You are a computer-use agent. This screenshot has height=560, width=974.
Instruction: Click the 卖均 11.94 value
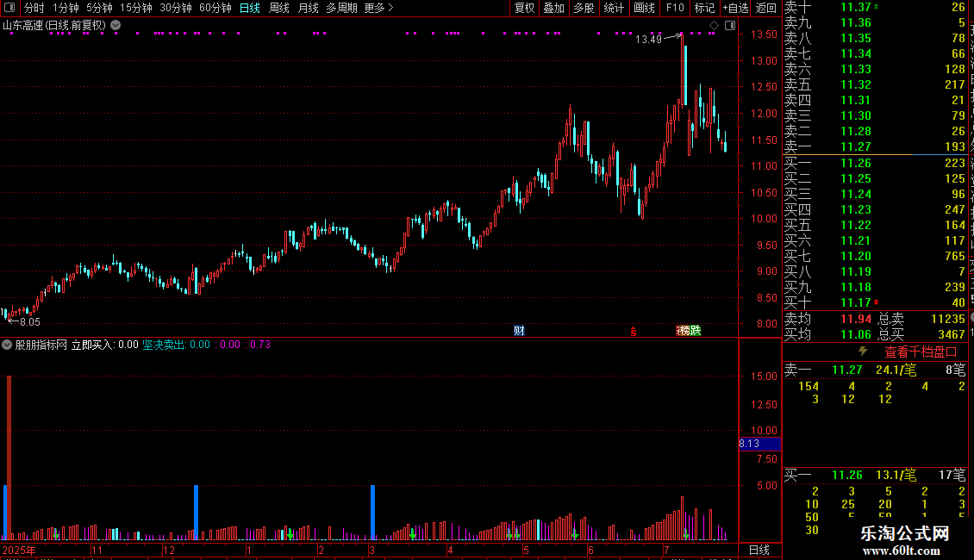(x=856, y=319)
